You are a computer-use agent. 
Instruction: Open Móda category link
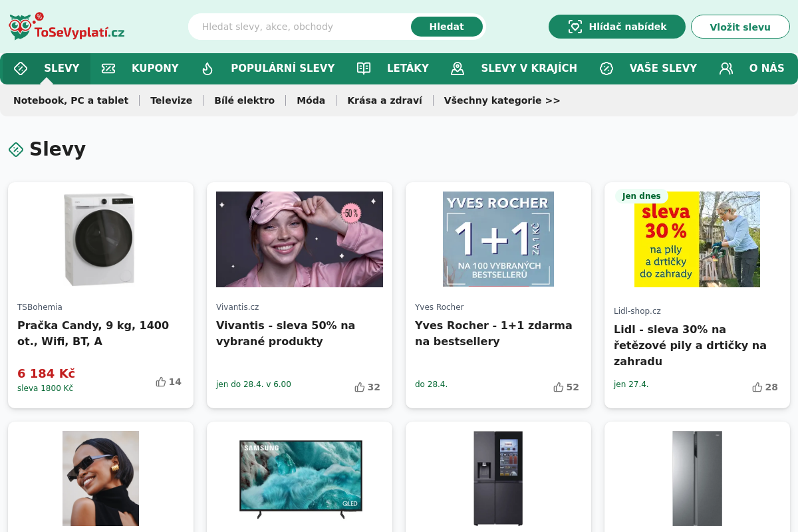tap(311, 100)
